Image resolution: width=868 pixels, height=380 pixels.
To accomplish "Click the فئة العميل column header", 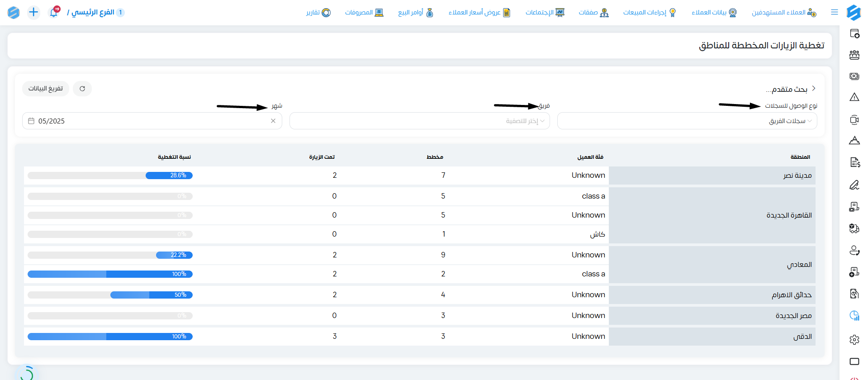I will 590,157.
